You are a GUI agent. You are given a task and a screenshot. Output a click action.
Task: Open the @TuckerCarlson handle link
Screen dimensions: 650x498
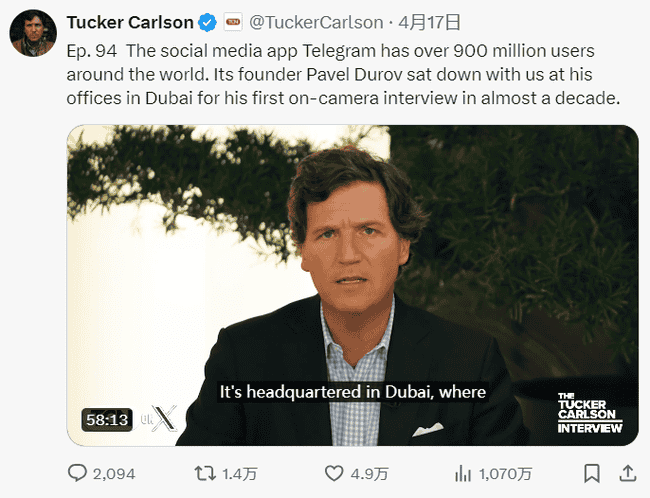[315, 22]
